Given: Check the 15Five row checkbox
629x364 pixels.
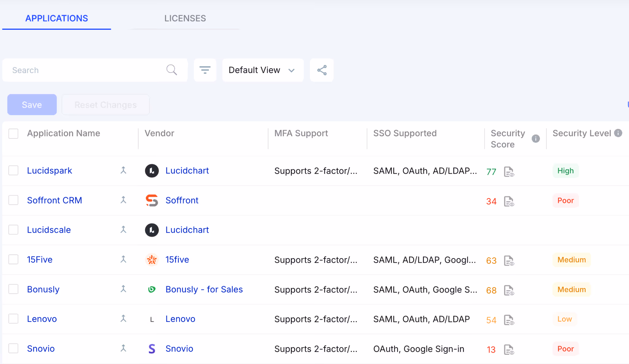Looking at the screenshot, I should tap(13, 259).
